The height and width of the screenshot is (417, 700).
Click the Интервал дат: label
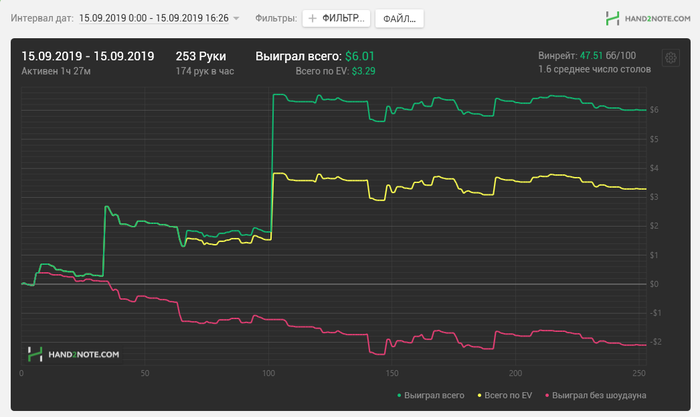tap(42, 18)
